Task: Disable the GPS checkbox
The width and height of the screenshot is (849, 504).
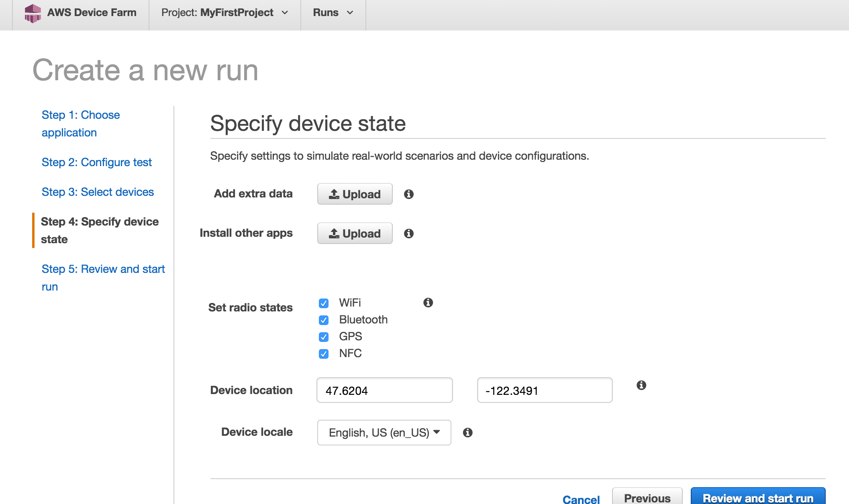Action: [324, 337]
